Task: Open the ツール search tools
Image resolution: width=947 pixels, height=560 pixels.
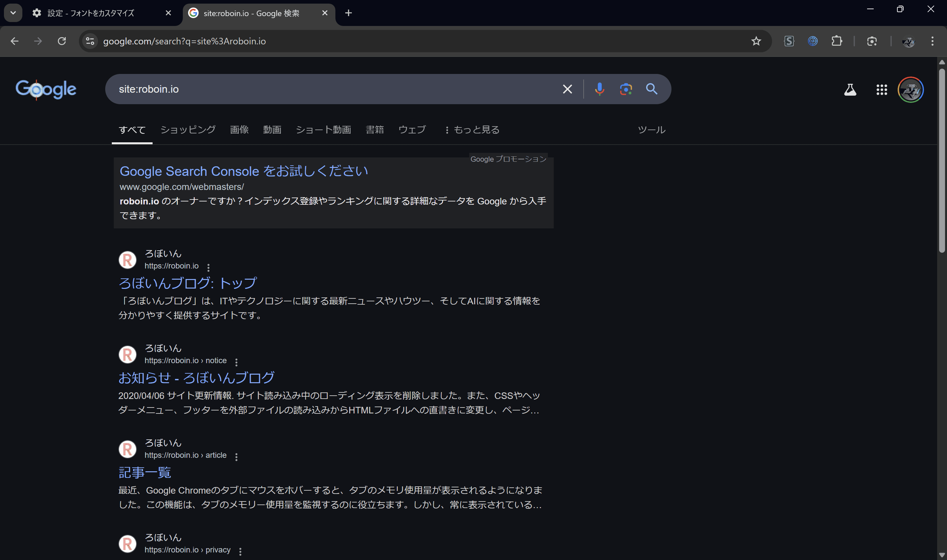Action: pos(651,130)
